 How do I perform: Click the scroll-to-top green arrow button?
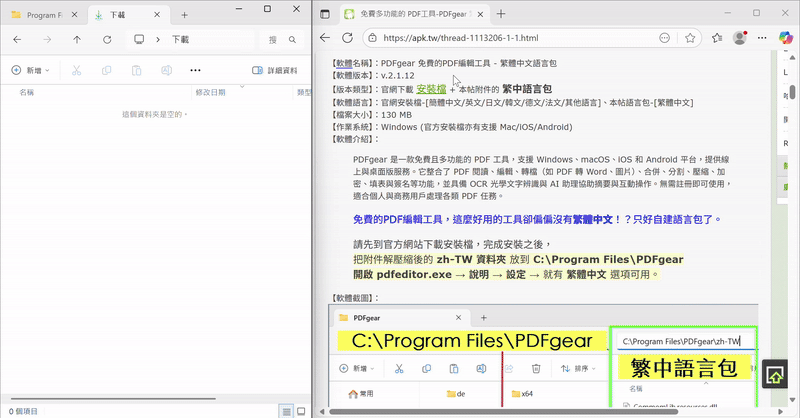(x=775, y=374)
